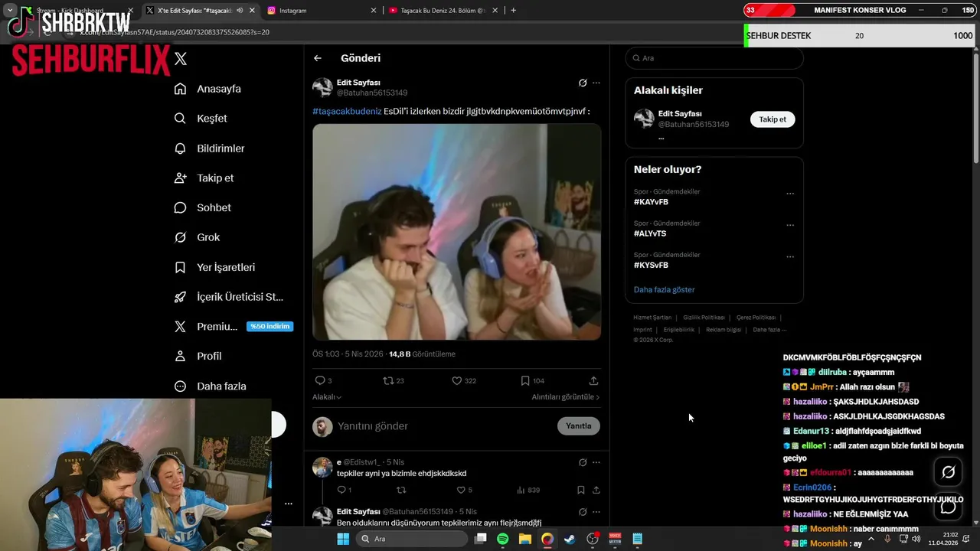Click Edit Sayfası avatar on main post
Viewport: 980px width, 551px height.
[x=322, y=87]
